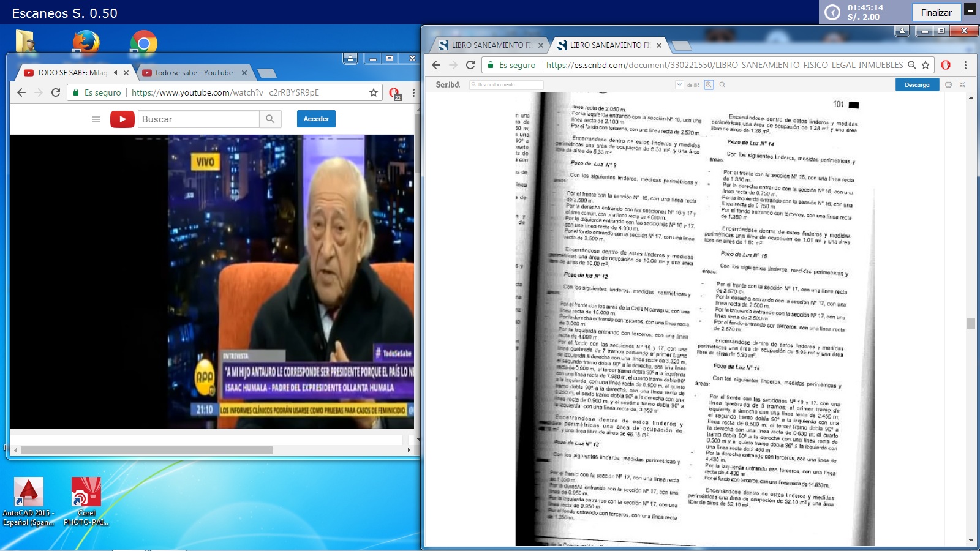The width and height of the screenshot is (980, 551).
Task: Click the YouTube logo home icon
Action: [123, 119]
